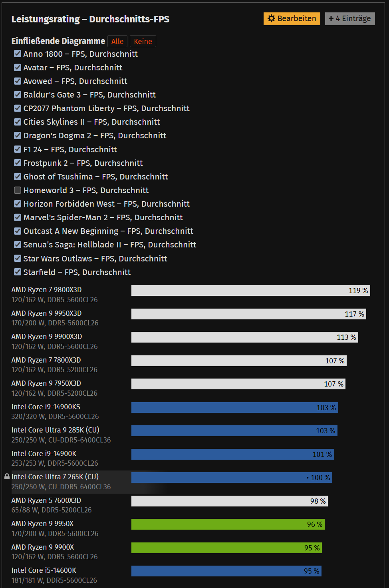Uncheck Baldur's Gate 3 checkbox

[x=18, y=94]
